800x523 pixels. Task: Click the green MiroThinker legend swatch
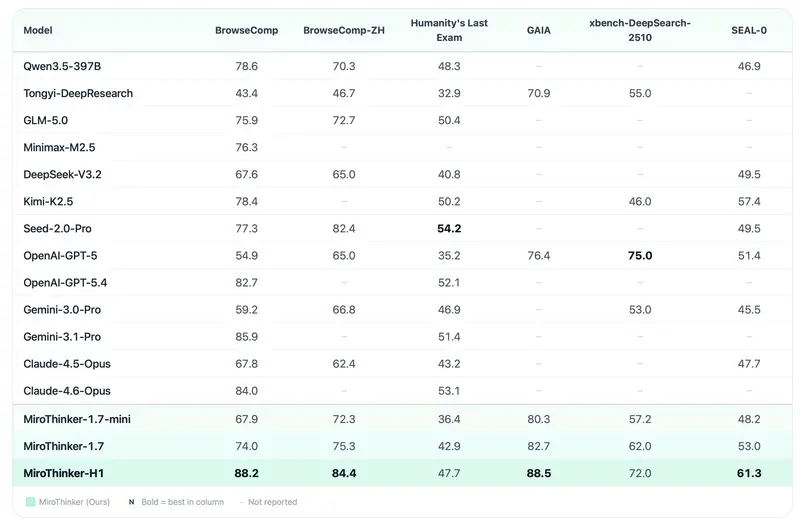tap(31, 502)
